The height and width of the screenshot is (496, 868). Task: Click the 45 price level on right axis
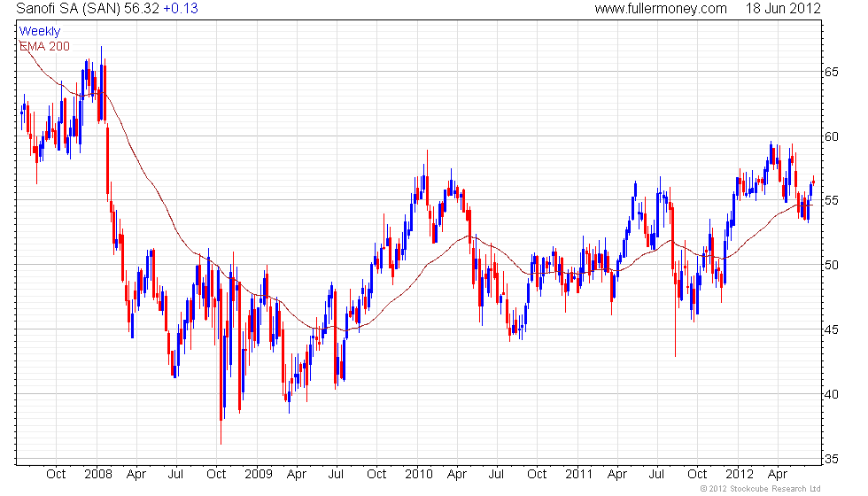831,329
